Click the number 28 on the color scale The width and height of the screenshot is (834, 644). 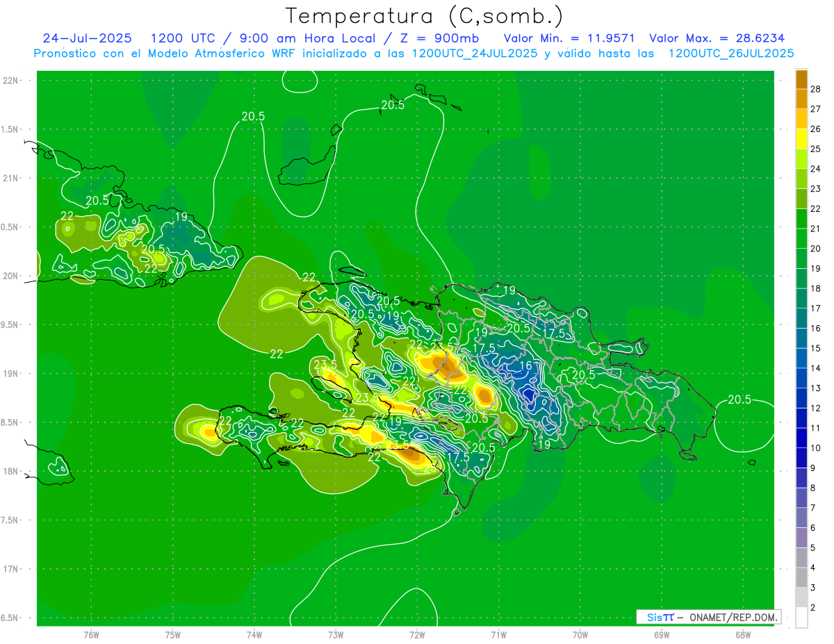(817, 89)
